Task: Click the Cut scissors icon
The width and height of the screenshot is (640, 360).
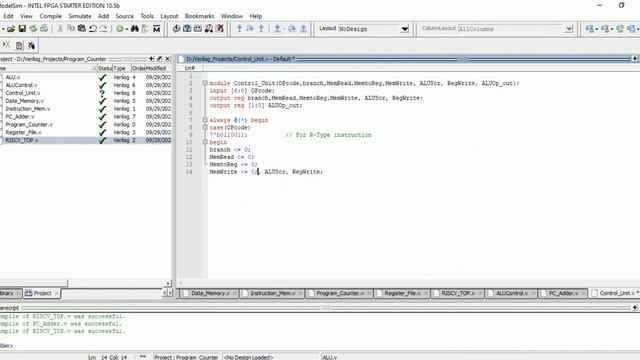Action: (x=60, y=29)
